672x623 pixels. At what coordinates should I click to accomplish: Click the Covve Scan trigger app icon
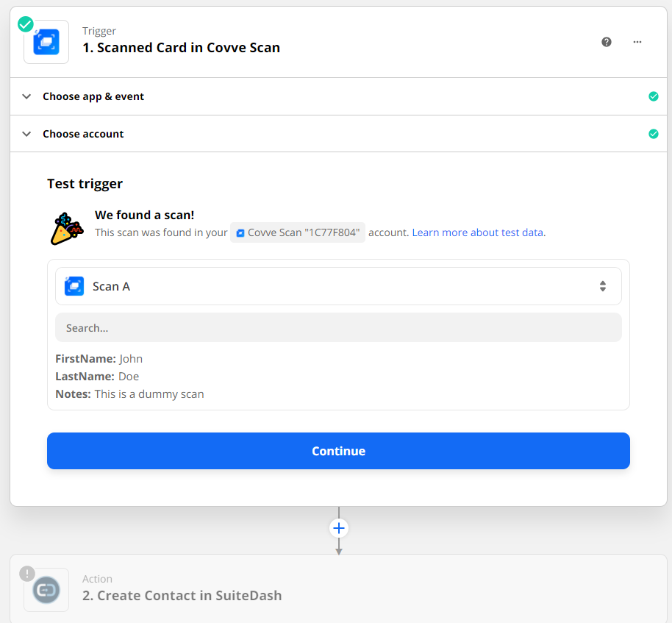[46, 42]
